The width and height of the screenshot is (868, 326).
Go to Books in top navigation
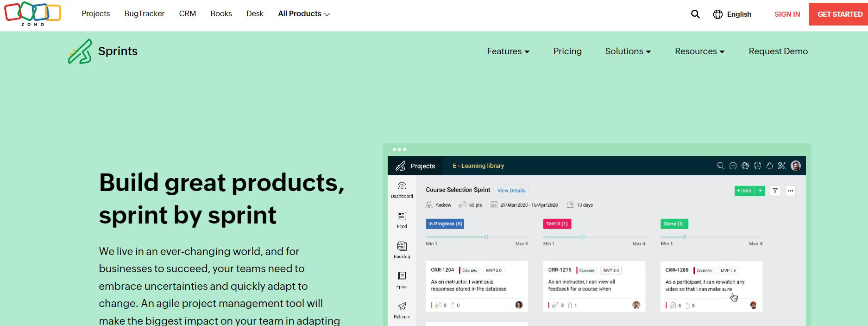tap(221, 14)
